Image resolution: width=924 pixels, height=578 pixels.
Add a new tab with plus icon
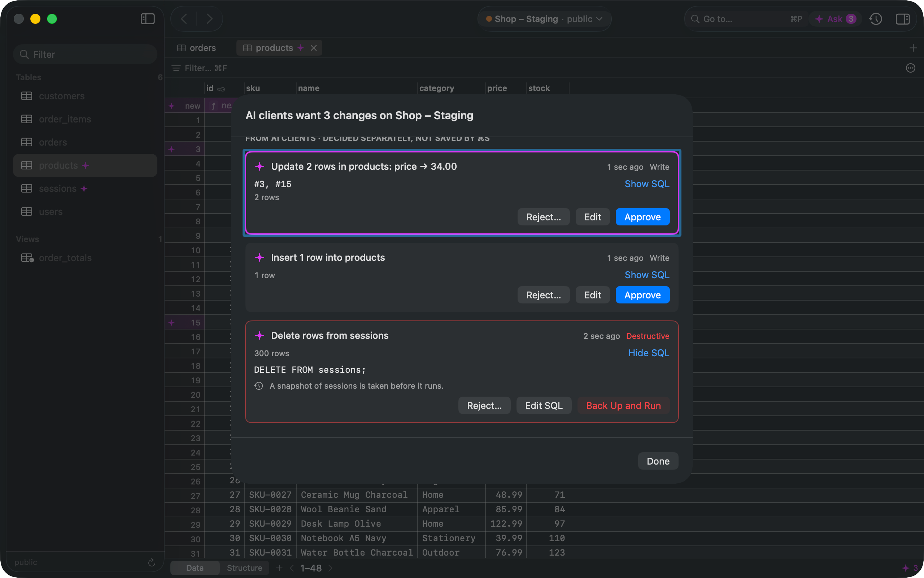[913, 48]
